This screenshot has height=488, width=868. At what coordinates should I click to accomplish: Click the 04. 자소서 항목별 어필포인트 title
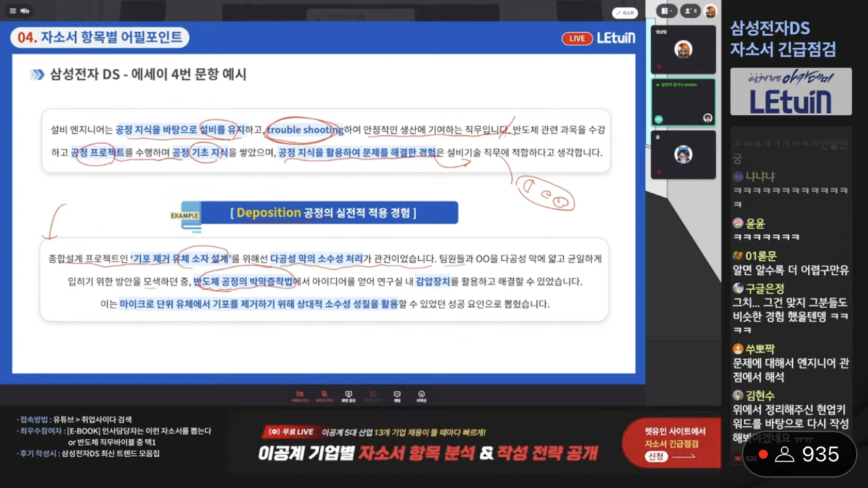point(100,38)
